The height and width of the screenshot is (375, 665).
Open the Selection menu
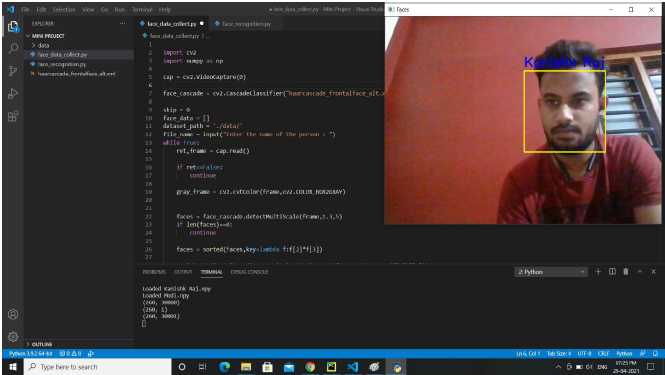(64, 9)
